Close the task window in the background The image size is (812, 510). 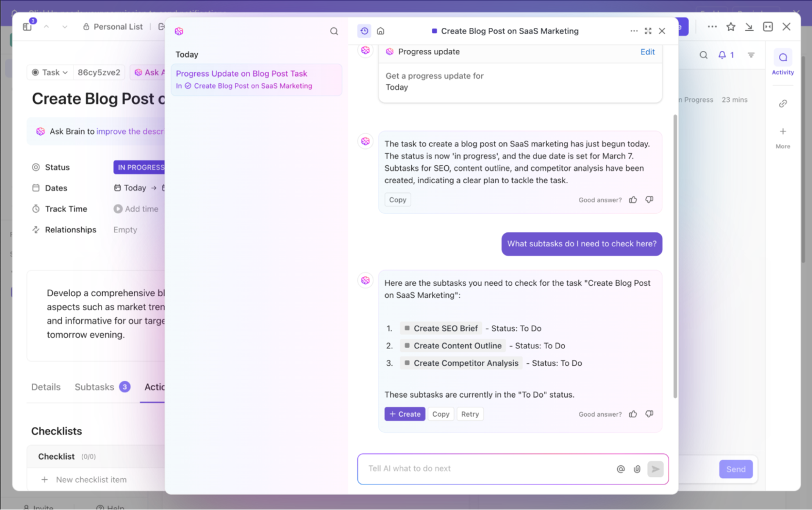coord(786,27)
